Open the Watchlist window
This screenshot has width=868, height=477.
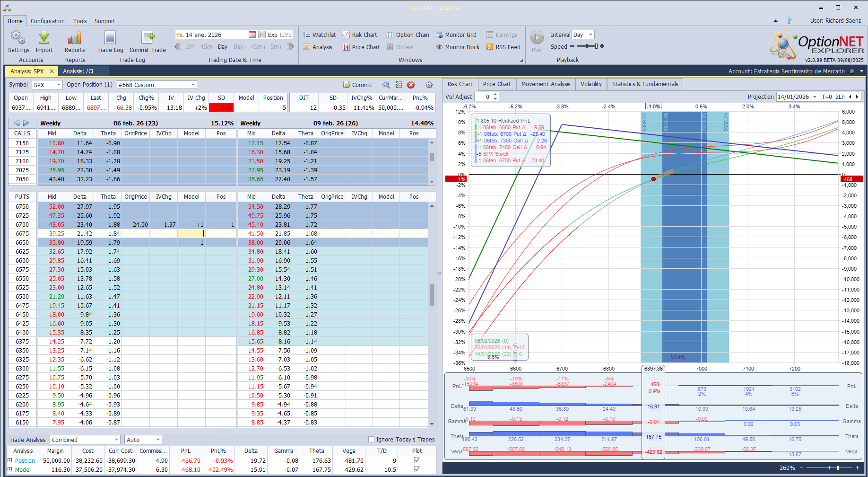(x=320, y=35)
